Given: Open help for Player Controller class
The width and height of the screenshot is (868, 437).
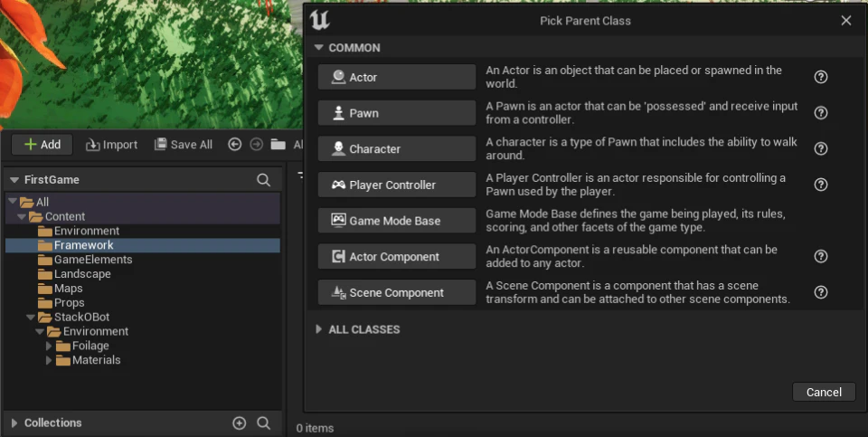Looking at the screenshot, I should tap(821, 185).
